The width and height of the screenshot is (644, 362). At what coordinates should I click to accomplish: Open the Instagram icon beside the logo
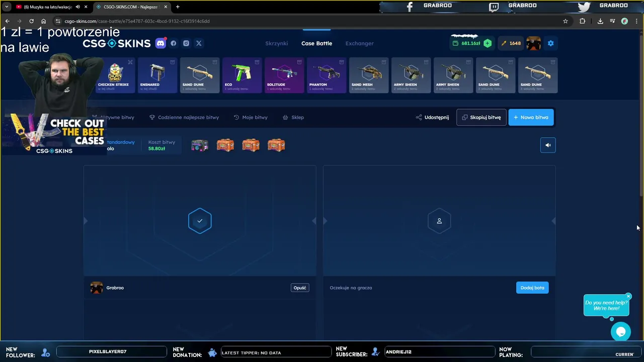pyautogui.click(x=186, y=43)
